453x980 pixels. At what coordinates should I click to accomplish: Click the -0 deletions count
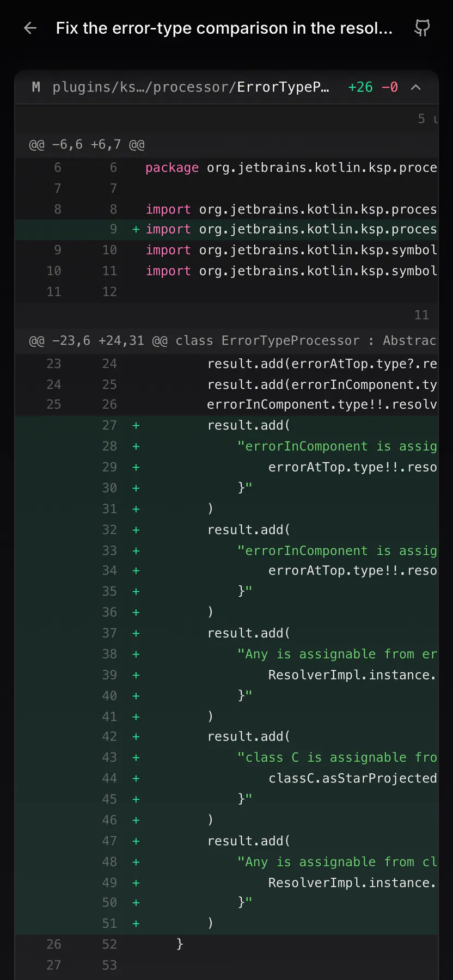point(390,87)
